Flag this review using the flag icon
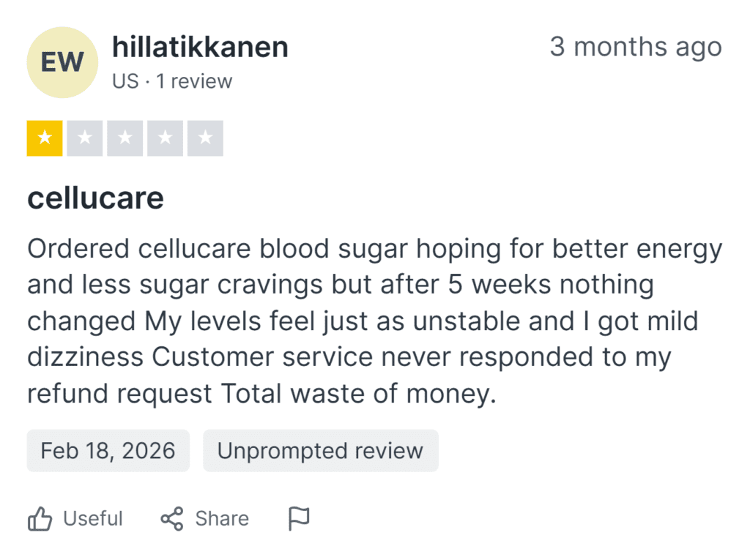Image resolution: width=750 pixels, height=560 pixels. click(x=300, y=519)
